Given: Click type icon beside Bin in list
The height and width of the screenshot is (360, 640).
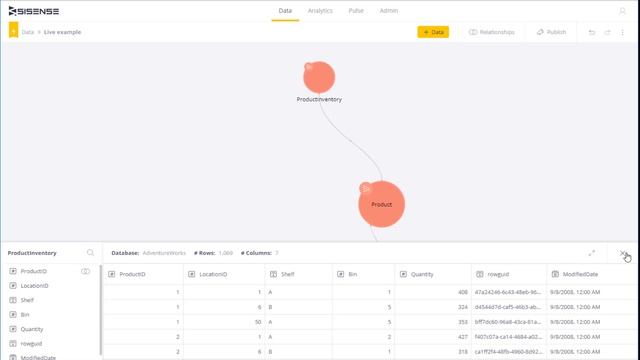Looking at the screenshot, I should 13,315.
